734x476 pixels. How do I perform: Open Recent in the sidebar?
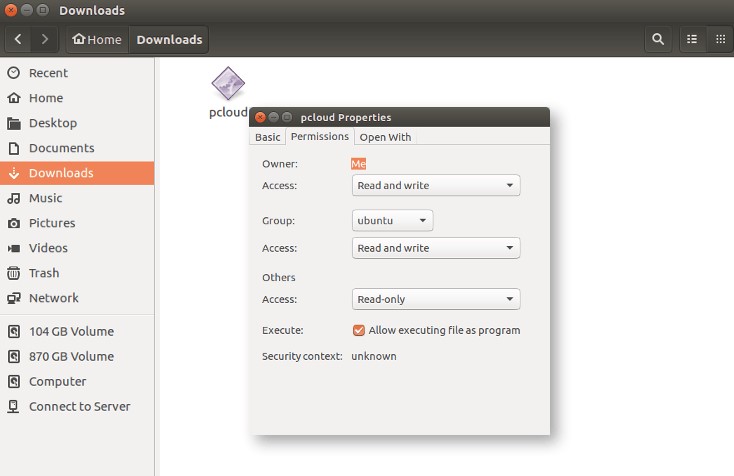(x=77, y=73)
